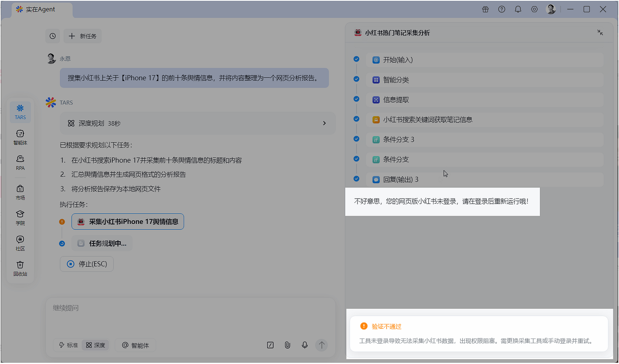Click the user message bubble about iPhone 17
Image resolution: width=619 pixels, height=364 pixels.
(x=194, y=78)
